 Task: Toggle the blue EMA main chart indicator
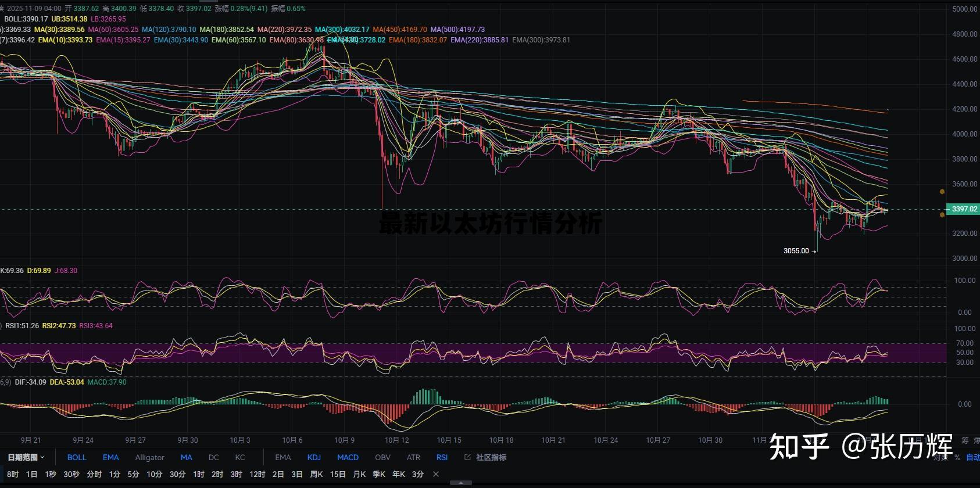coord(110,457)
